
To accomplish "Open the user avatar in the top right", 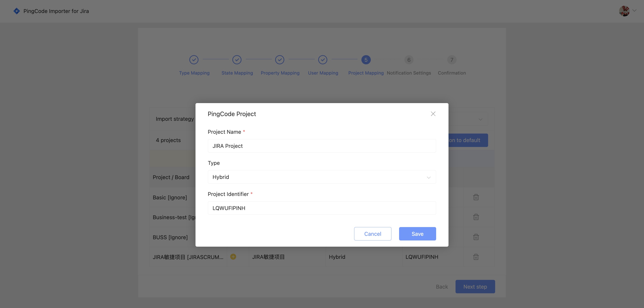I will pos(624,11).
